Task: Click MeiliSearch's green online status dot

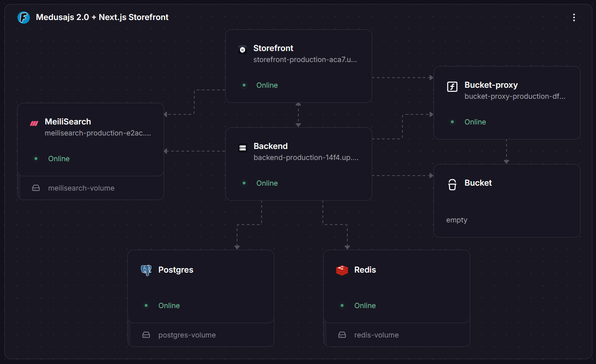Action: pos(36,159)
